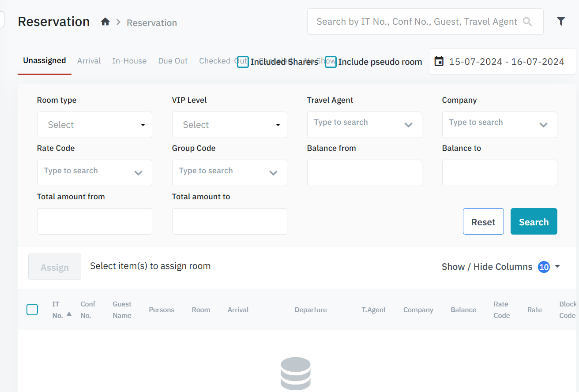Open the Travel Agent search dropdown
The width and height of the screenshot is (579, 392).
coord(365,125)
